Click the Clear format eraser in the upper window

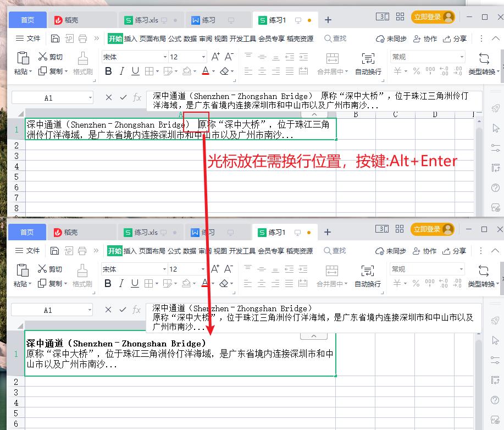coord(224,71)
